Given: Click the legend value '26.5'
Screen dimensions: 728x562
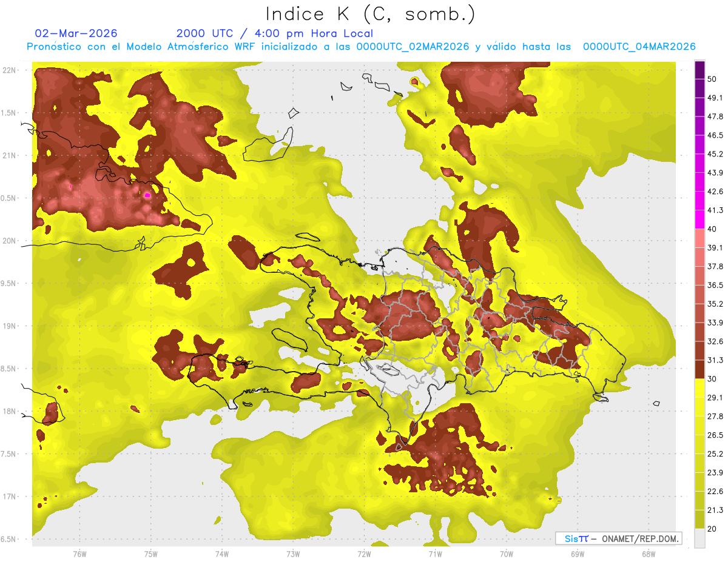Looking at the screenshot, I should point(715,435).
